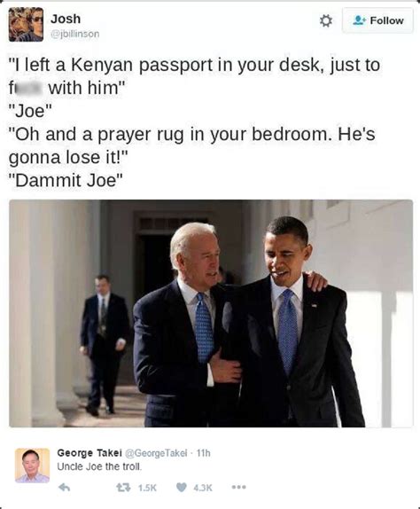
Task: View George Takei's profile picture
Action: point(32,466)
